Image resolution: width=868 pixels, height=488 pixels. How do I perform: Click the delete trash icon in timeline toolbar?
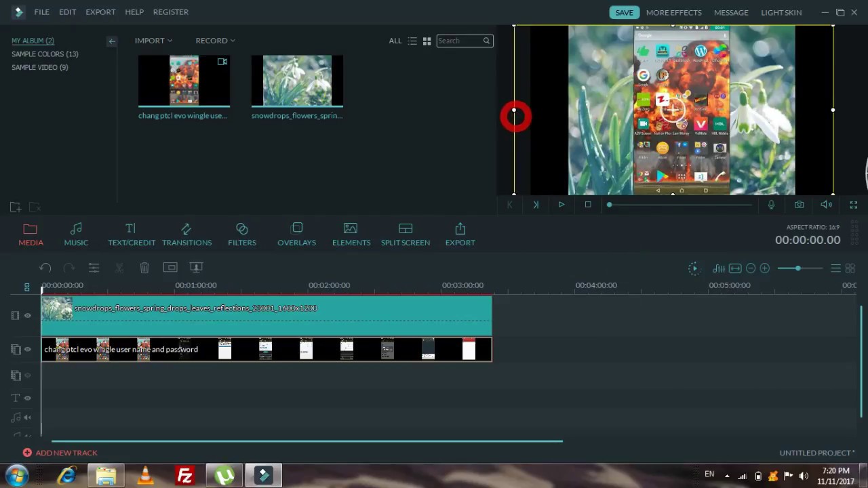coord(144,268)
